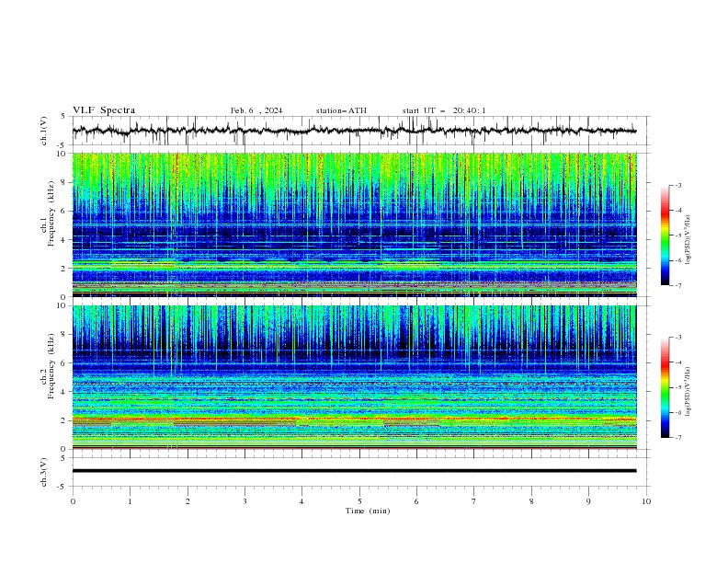Image resolution: width=728 pixels, height=563 pixels.
Task: Click the 'VLF Spectra' title text
Action: coord(104,110)
